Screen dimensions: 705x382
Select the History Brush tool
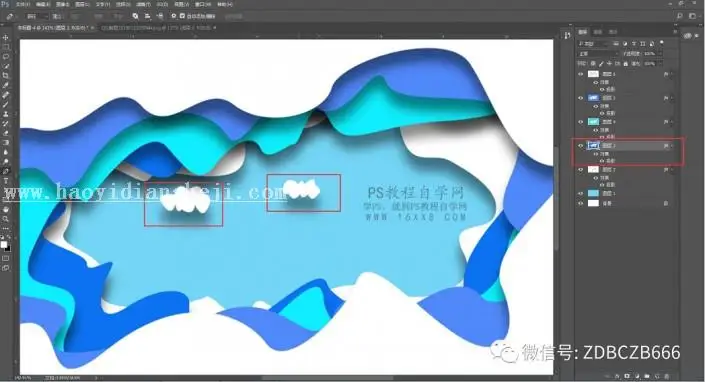[x=6, y=123]
